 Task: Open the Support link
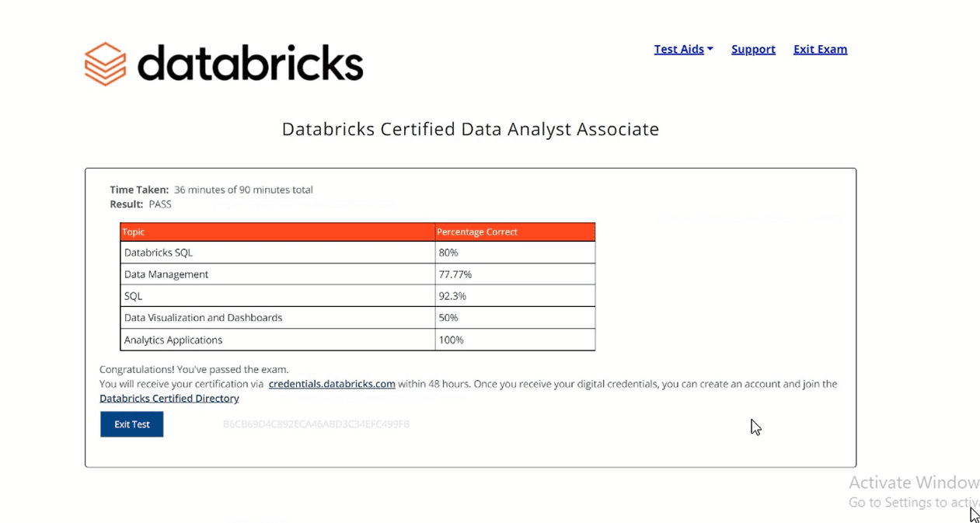click(x=753, y=49)
